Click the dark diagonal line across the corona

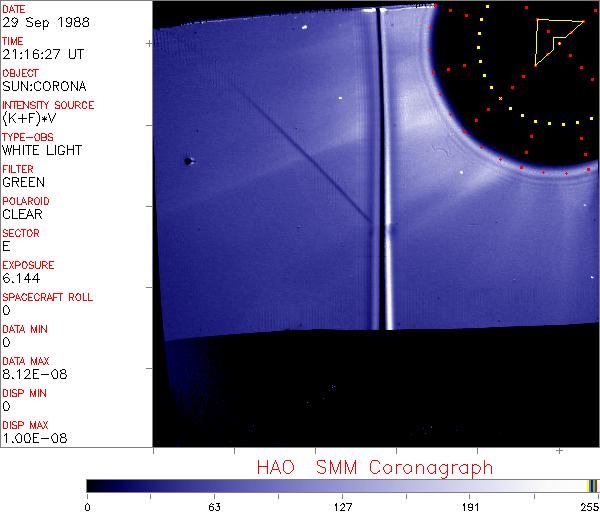pos(310,160)
